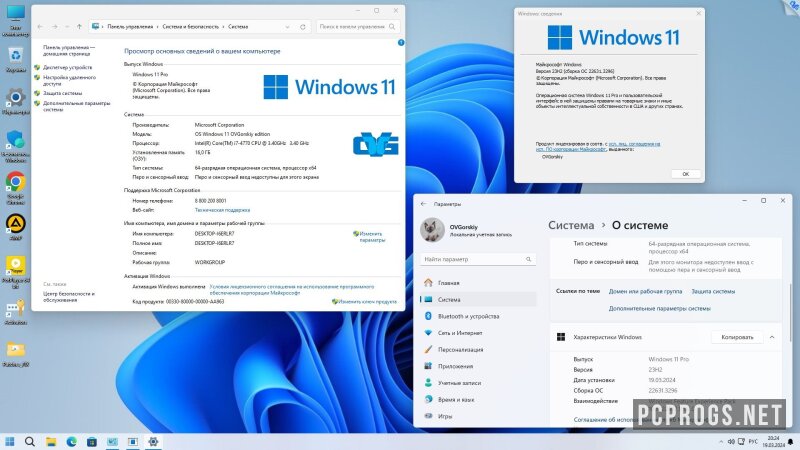Click Изменить ключ продукта link
This screenshot has width=800, height=450.
click(367, 302)
